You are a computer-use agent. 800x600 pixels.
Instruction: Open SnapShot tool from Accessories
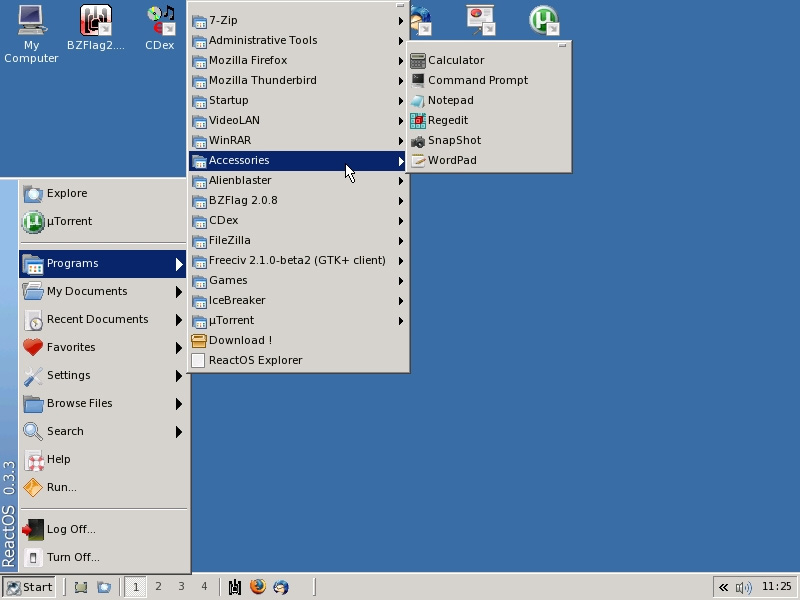pyautogui.click(x=489, y=140)
